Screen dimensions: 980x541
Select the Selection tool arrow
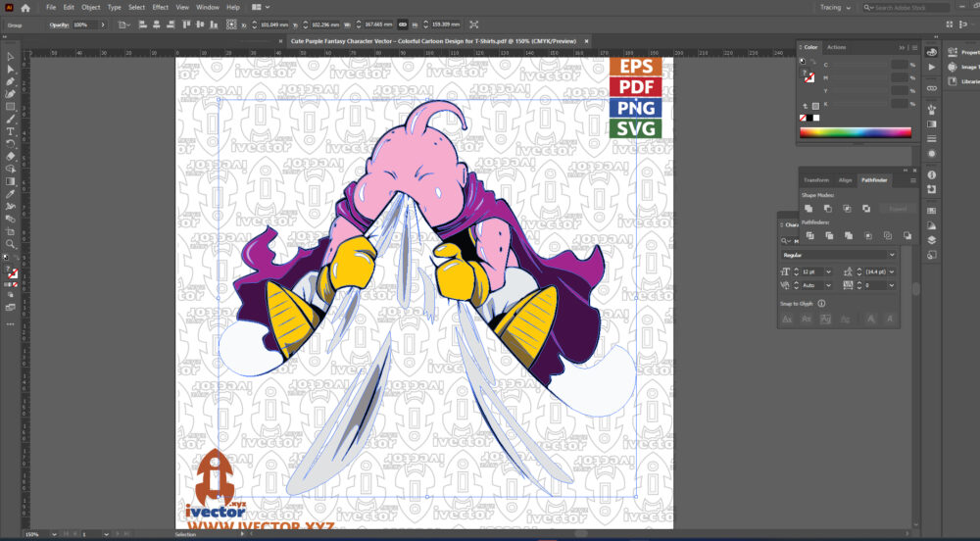pyautogui.click(x=11, y=56)
